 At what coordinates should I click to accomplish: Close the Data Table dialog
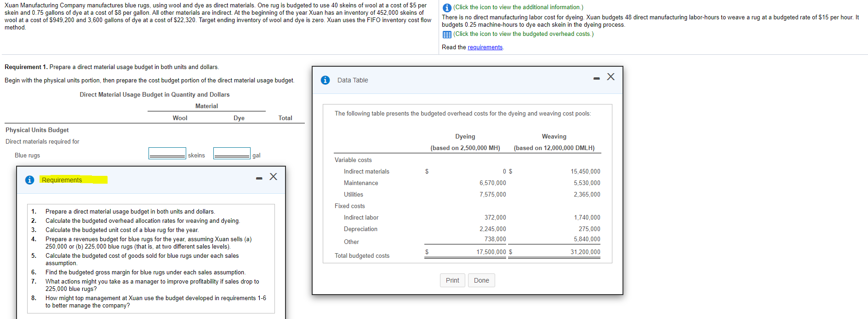tap(611, 77)
